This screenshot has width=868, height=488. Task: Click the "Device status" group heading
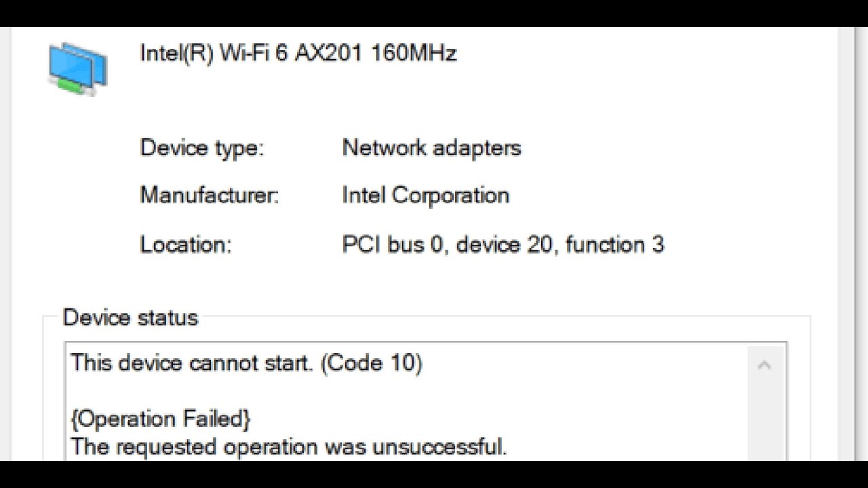pos(130,318)
